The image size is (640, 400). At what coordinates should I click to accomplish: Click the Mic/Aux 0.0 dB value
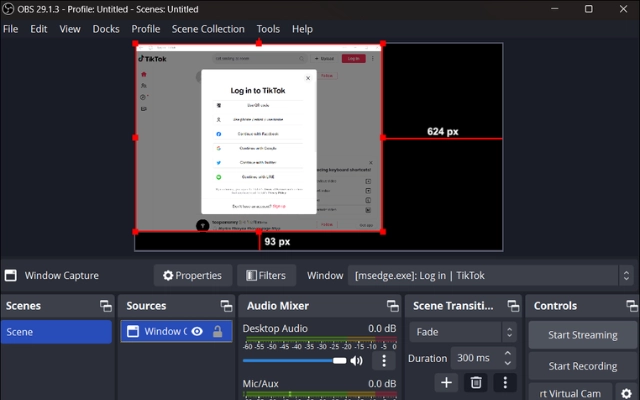[382, 384]
